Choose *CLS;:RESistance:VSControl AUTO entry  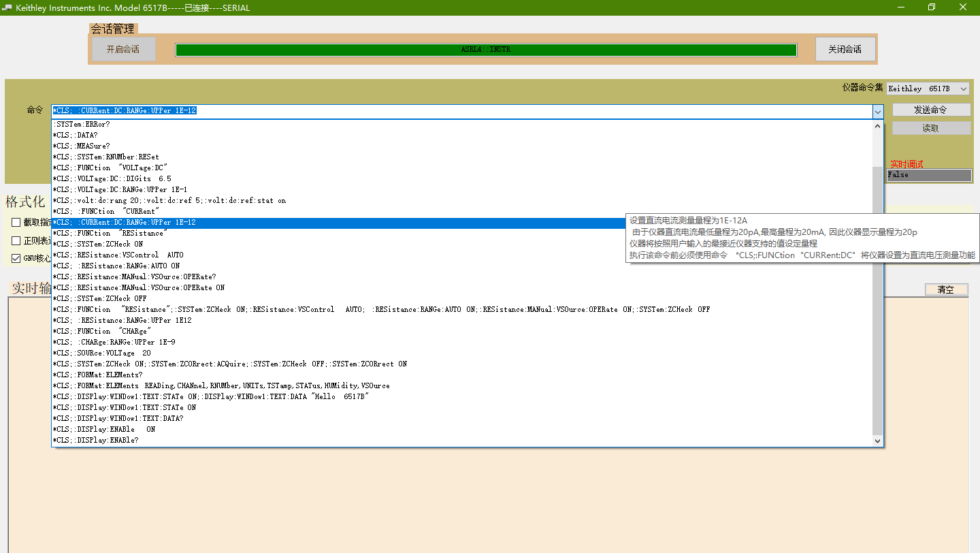(x=462, y=255)
